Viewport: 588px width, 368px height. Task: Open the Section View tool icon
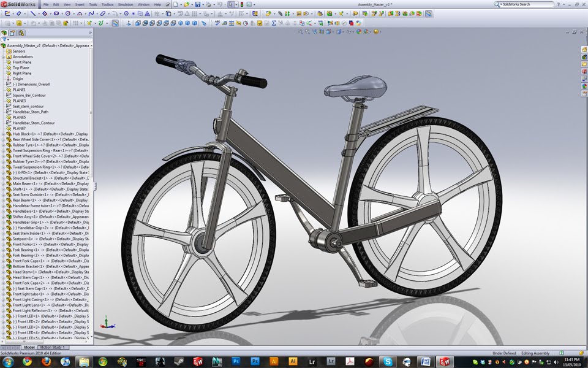(x=322, y=31)
